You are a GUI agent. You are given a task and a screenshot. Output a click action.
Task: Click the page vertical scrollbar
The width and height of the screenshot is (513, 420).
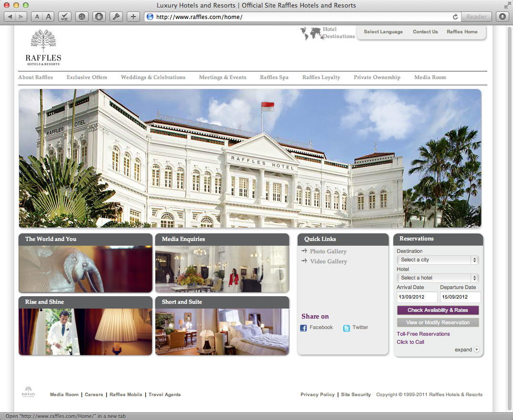(x=510, y=219)
